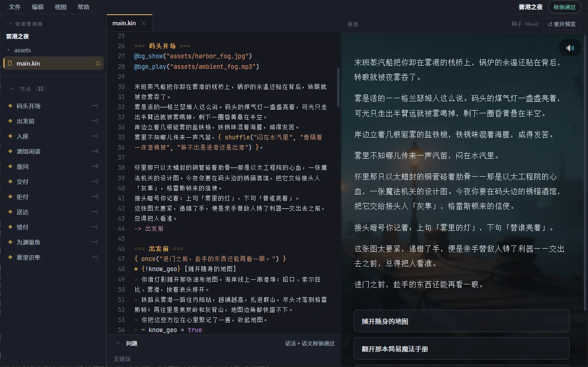Click diamond icon next to 送达
The height and width of the screenshot is (367, 588).
click(10, 212)
